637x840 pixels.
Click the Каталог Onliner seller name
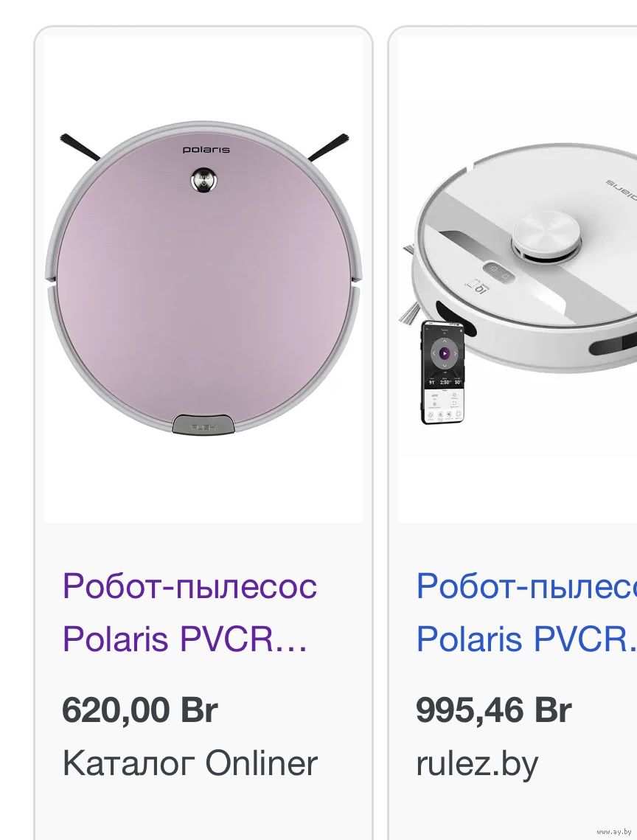[x=189, y=763]
